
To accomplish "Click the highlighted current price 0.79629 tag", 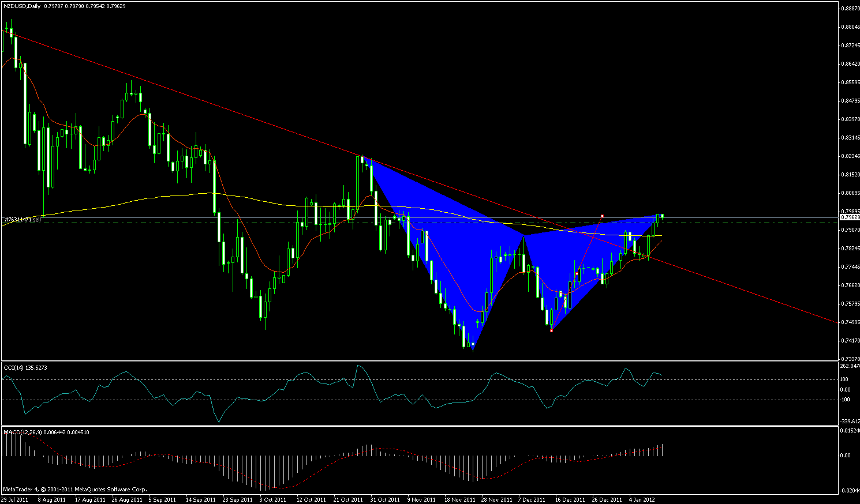I will [x=848, y=218].
